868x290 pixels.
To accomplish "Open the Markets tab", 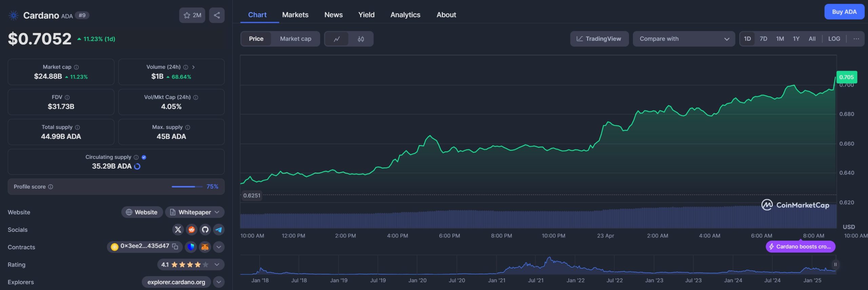I will click(x=295, y=15).
